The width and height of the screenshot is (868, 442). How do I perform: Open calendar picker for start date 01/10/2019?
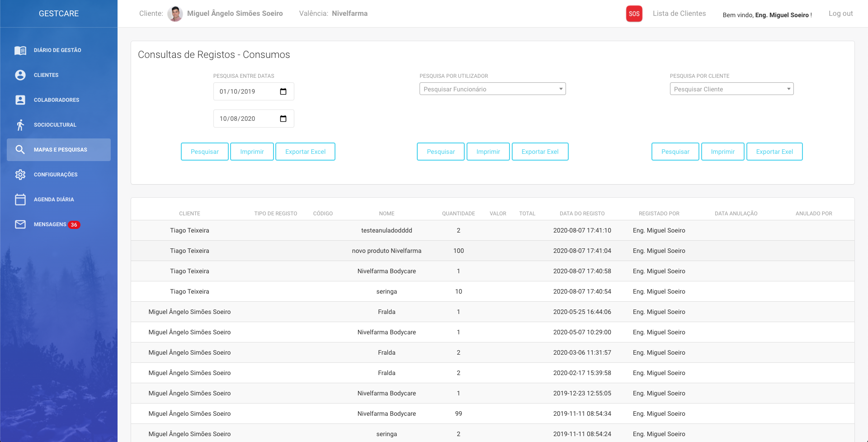(283, 91)
